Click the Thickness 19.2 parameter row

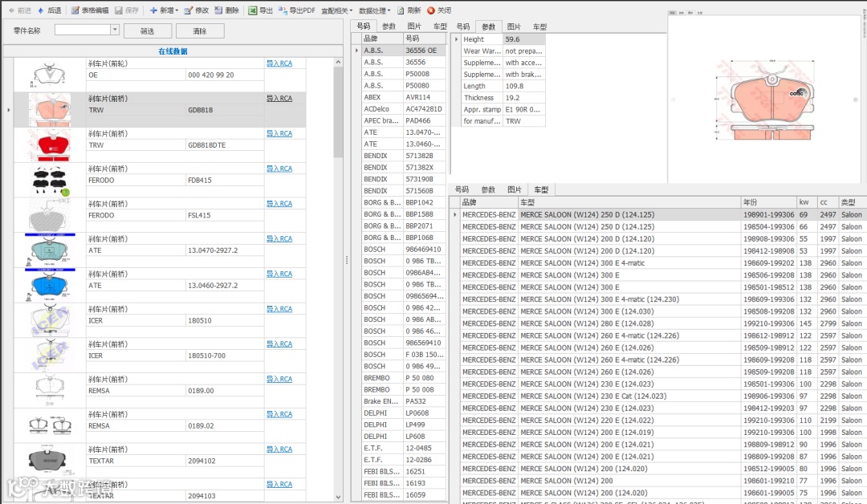(503, 98)
